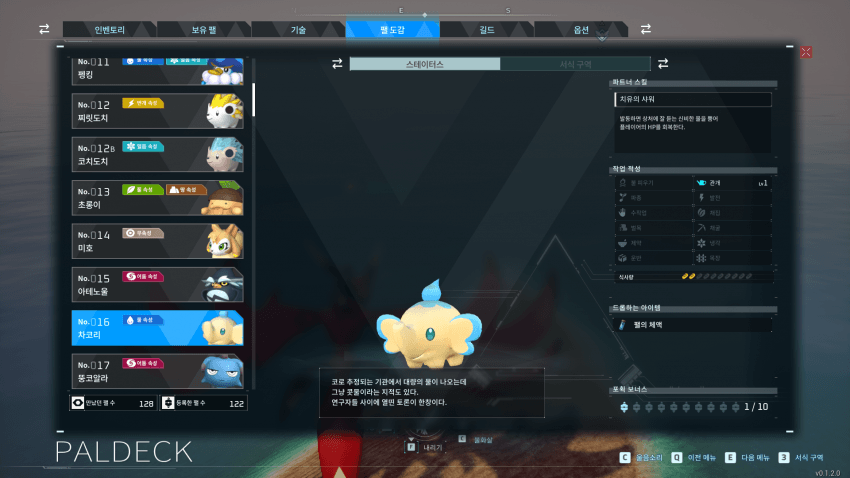The width and height of the screenshot is (850, 478).
Task: Select No.012 찌릿도치 entry
Action: [158, 111]
